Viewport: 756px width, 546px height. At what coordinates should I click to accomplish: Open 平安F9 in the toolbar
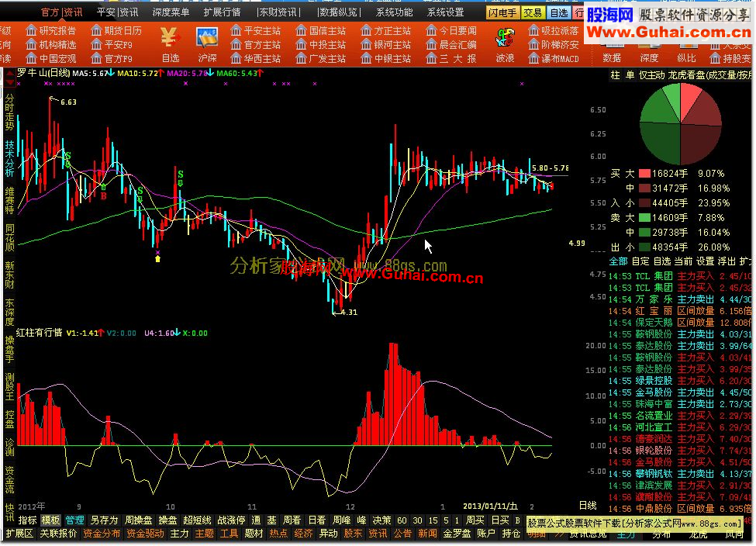tap(112, 45)
